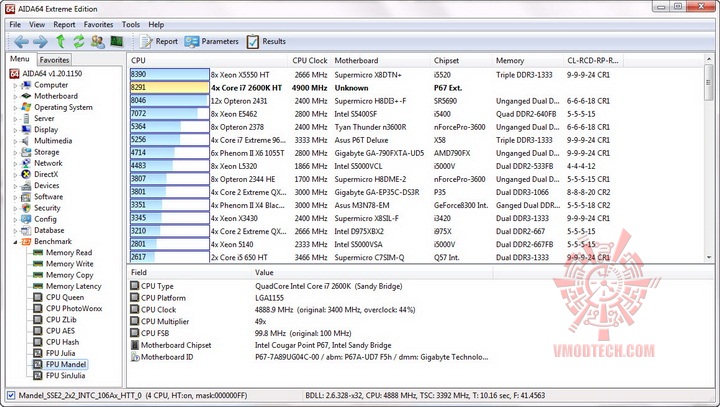Screen dimensions: 720x407
Task: Select the Software icon in tree
Action: point(26,197)
